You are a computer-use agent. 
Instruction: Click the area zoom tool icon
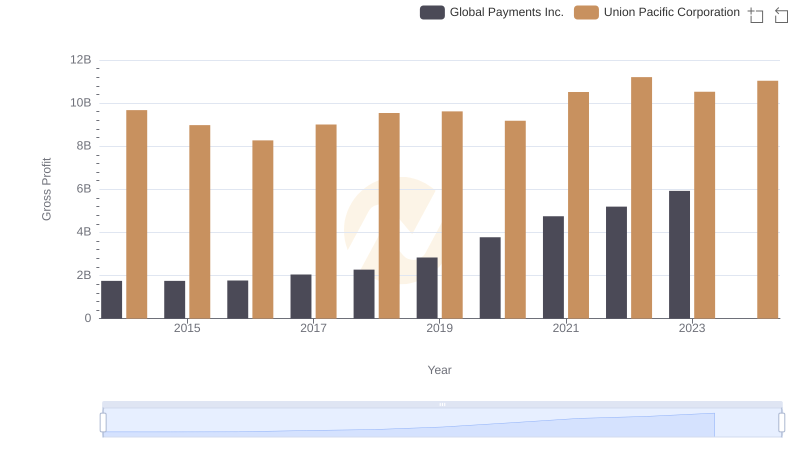(756, 15)
